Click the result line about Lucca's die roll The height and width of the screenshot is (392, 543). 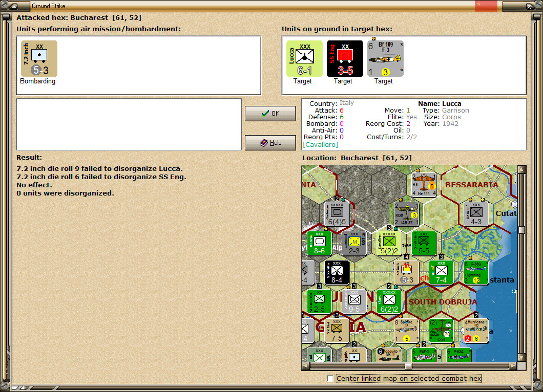pyautogui.click(x=100, y=169)
